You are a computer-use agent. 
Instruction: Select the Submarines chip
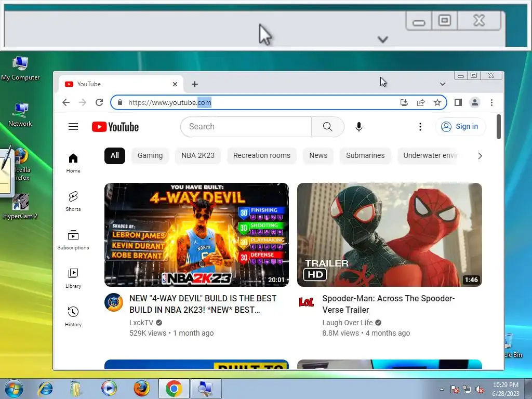pyautogui.click(x=365, y=156)
